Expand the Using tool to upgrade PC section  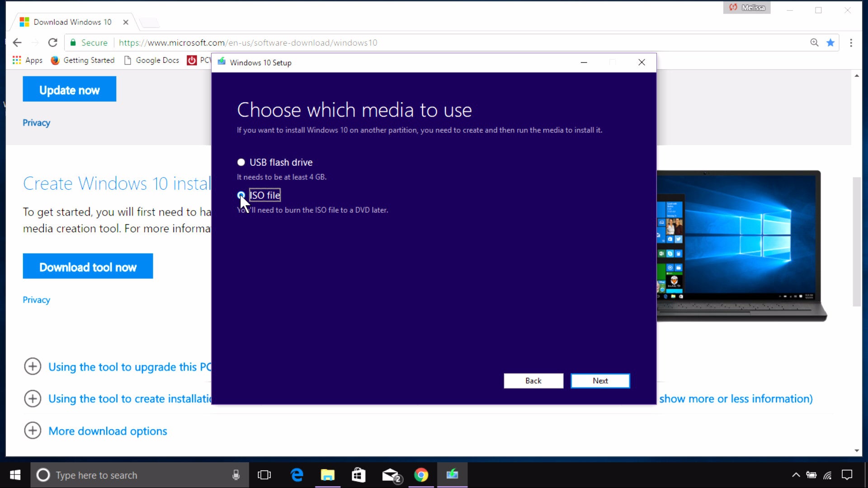click(x=32, y=366)
